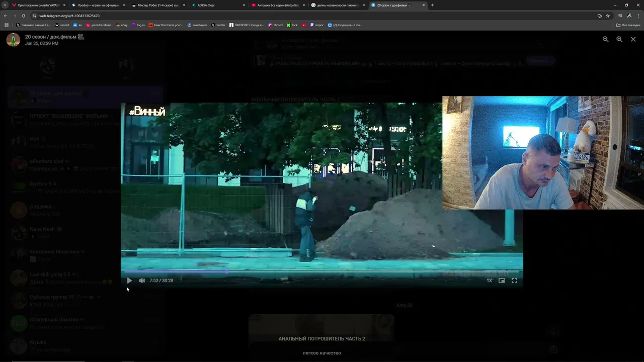The image size is (644, 362).
Task: Go back in browser history
Action: pyautogui.click(x=6, y=16)
